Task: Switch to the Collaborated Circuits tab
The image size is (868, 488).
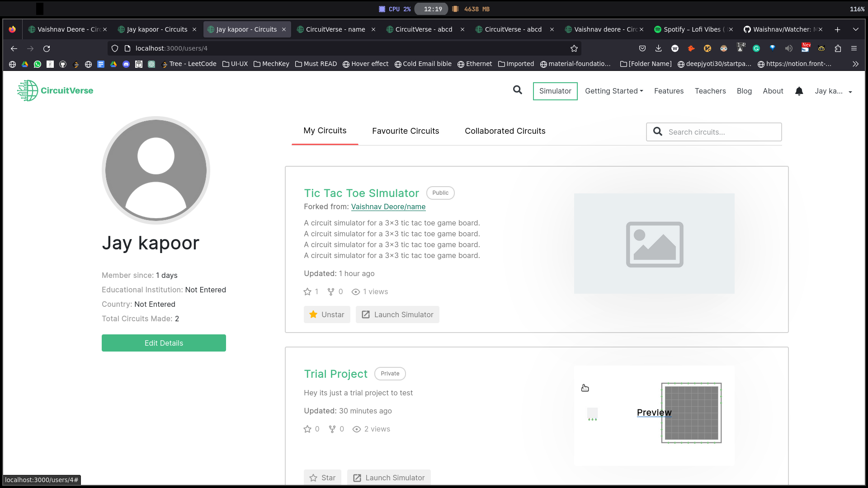Action: [x=505, y=131]
